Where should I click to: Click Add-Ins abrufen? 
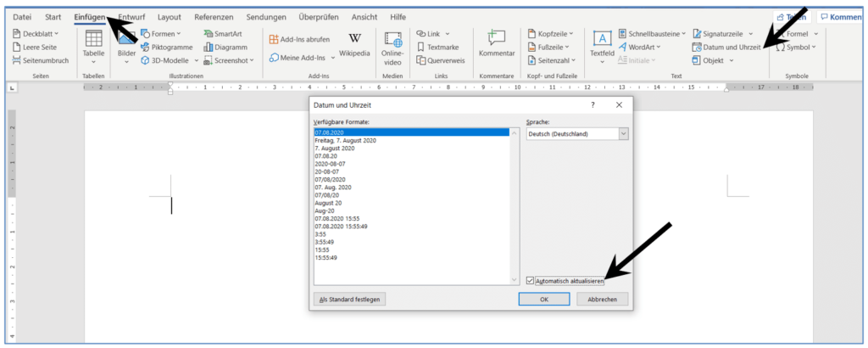[299, 39]
